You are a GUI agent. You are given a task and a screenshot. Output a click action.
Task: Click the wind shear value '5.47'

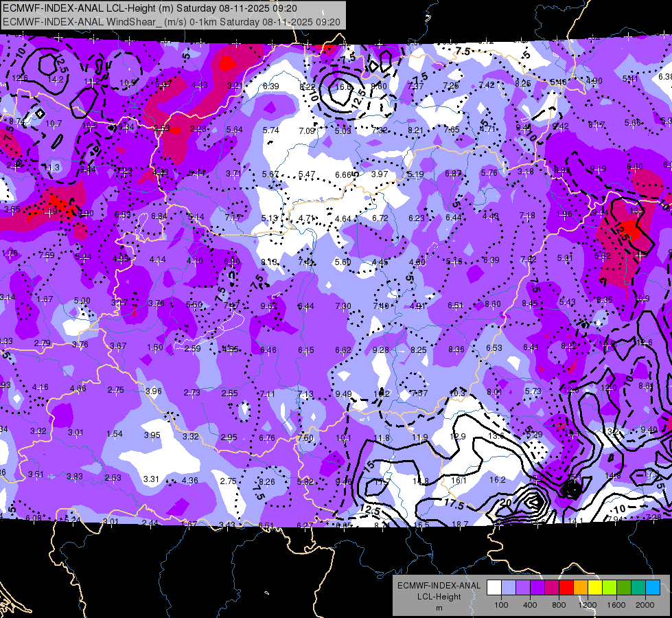click(306, 174)
